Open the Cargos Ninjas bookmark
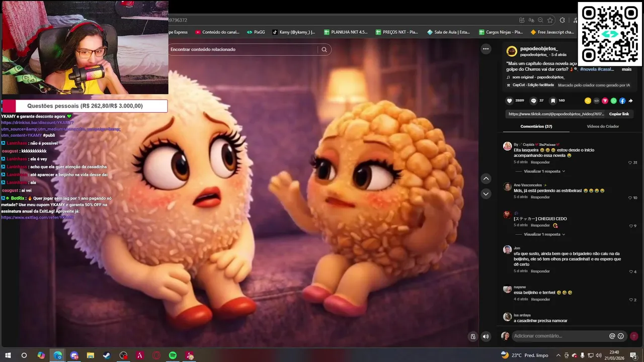 click(501, 32)
